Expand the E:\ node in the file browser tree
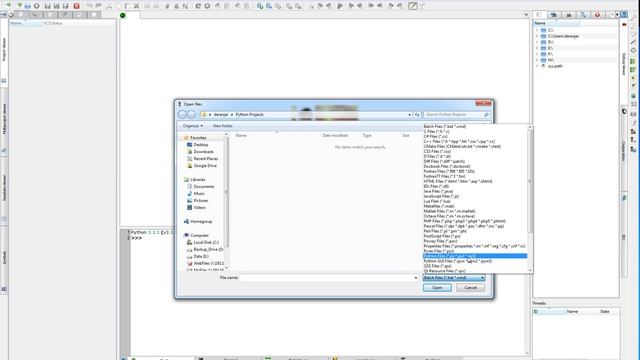The image size is (640, 360). click(537, 48)
